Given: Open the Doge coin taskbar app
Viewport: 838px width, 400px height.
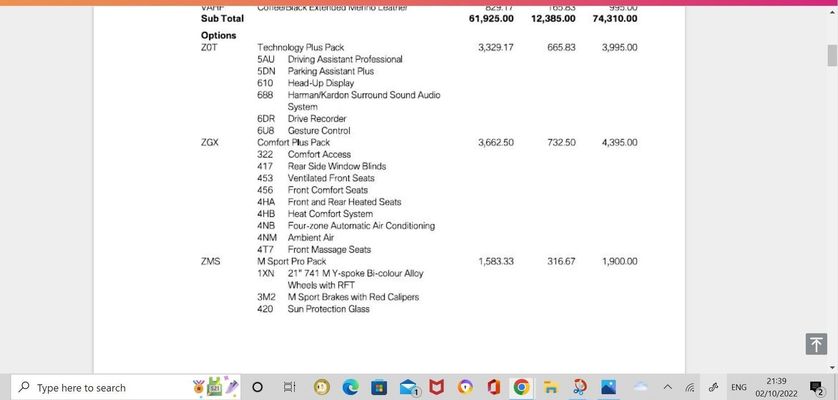Looking at the screenshot, I should click(322, 387).
